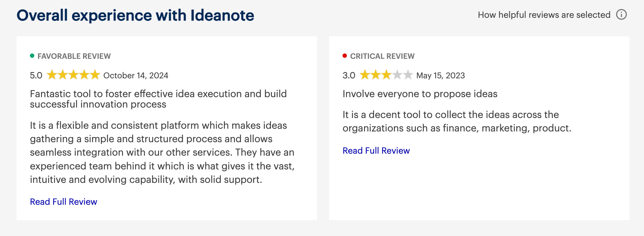Open 'How helpful reviews are selected' text
644x236 pixels.
tap(544, 15)
